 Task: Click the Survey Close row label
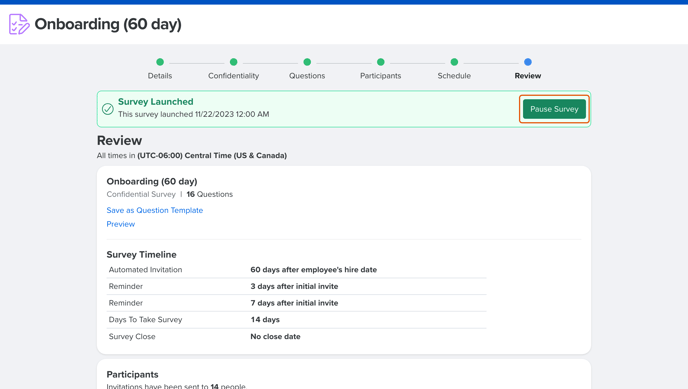pos(132,337)
